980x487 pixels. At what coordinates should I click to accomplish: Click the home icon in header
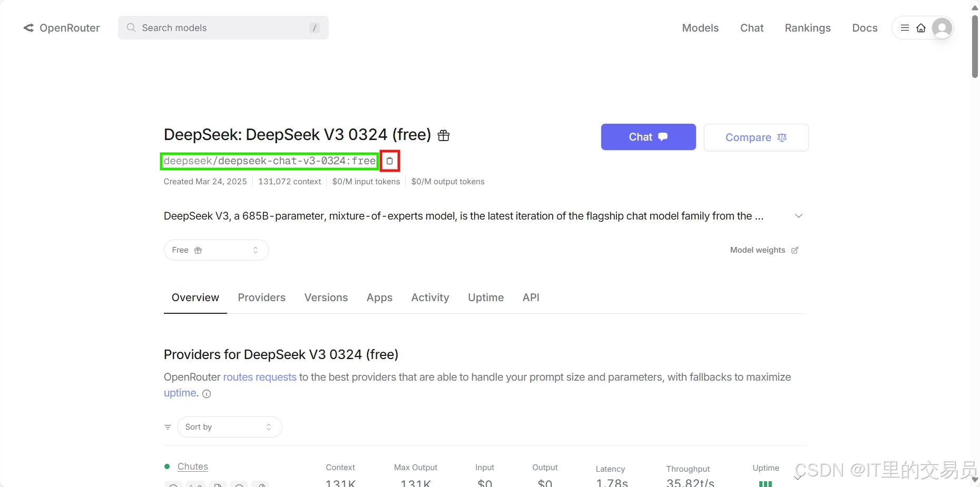point(921,28)
